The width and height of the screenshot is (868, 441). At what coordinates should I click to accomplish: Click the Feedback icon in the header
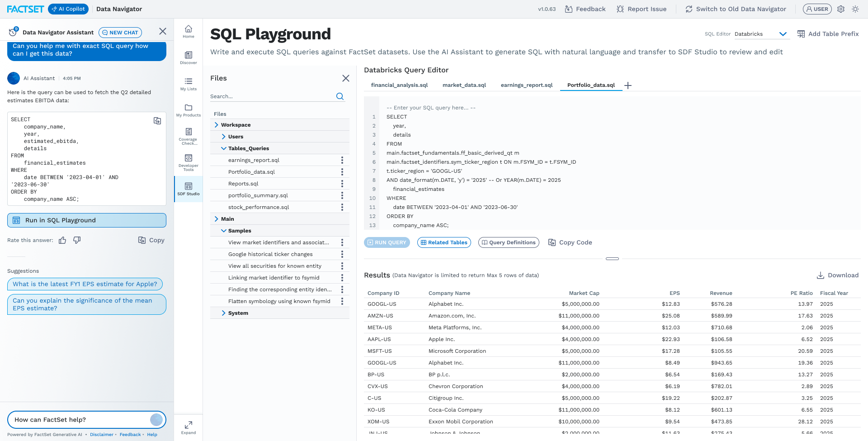pos(569,9)
